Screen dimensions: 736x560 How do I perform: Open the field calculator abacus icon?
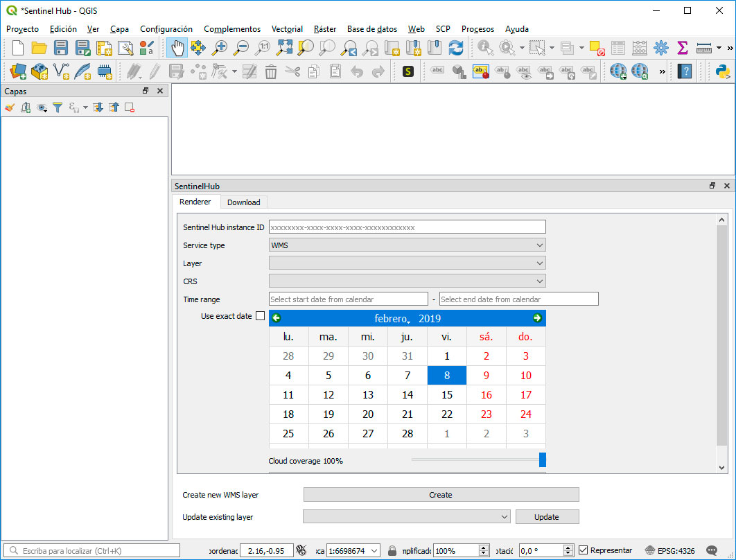[x=639, y=48]
